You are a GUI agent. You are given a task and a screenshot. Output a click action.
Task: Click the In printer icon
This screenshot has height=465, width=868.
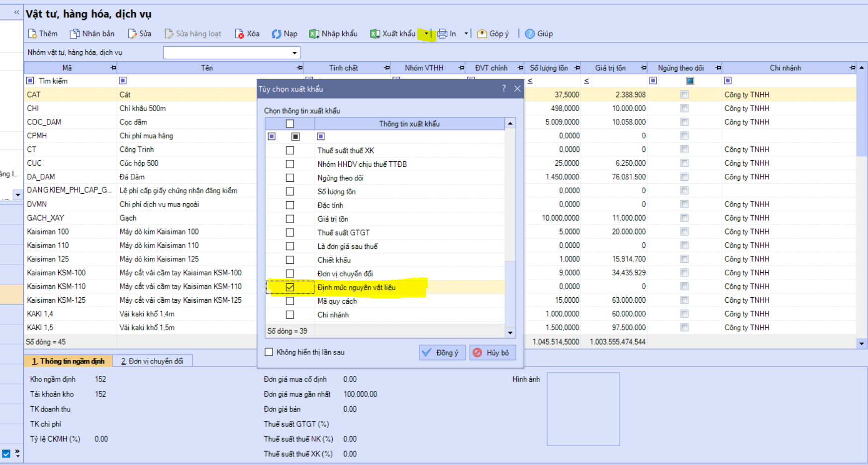442,33
